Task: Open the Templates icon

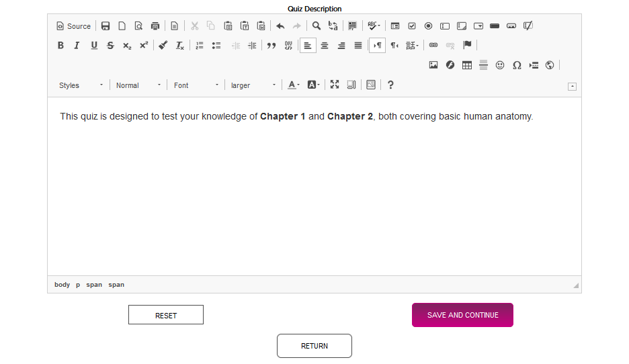Action: click(x=175, y=26)
